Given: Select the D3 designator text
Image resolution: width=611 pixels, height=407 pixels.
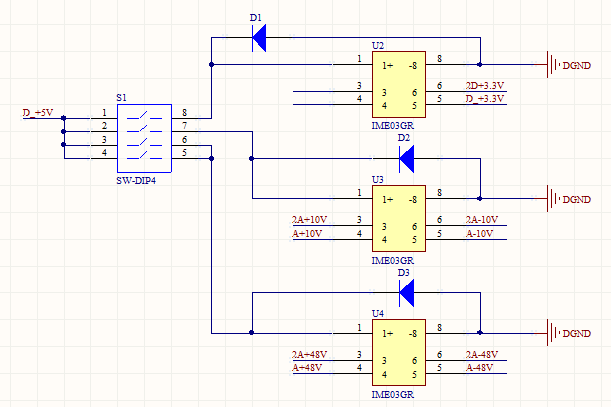Looking at the screenshot, I should pos(404,273).
